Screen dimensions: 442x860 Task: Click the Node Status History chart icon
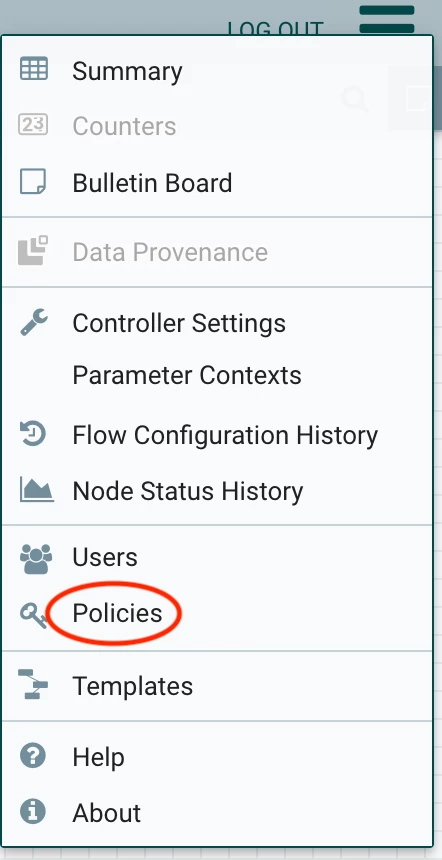click(36, 490)
